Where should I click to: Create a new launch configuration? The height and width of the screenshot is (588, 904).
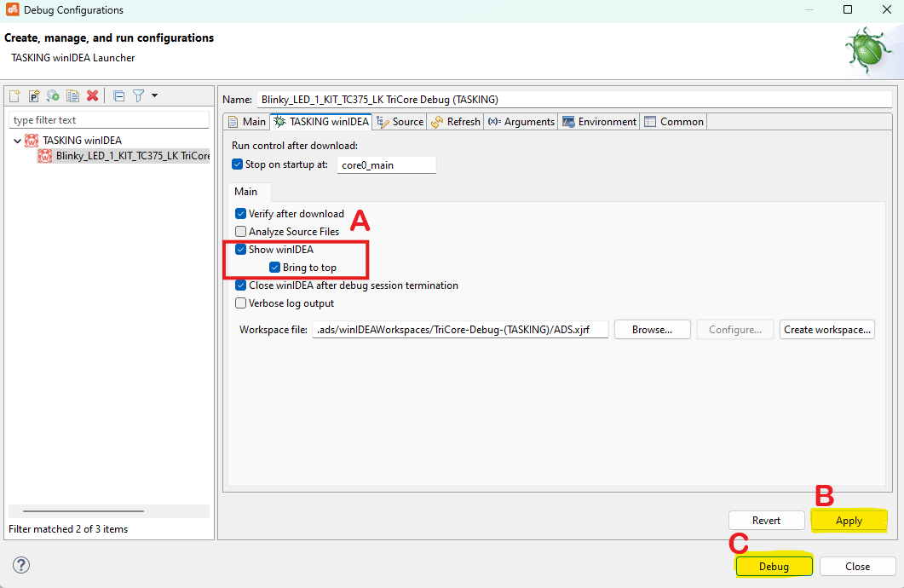(14, 96)
